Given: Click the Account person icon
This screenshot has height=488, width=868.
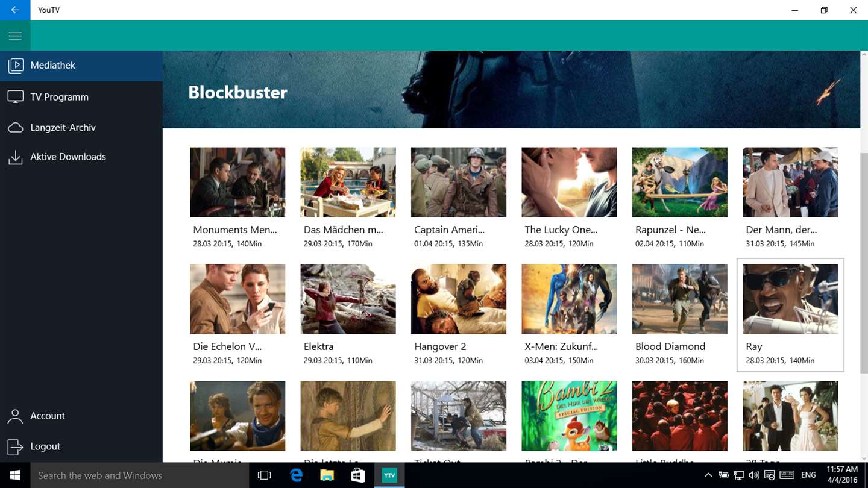Looking at the screenshot, I should point(15,416).
